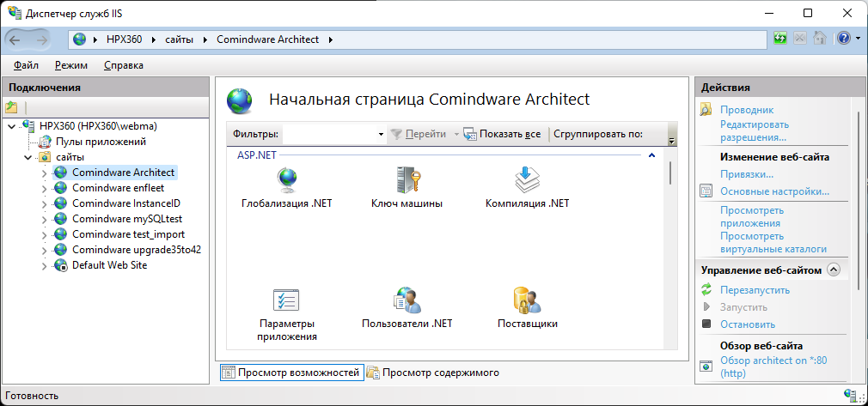The height and width of the screenshot is (406, 868).
Task: Click the Обзор architect on *:80 link
Action: (x=773, y=367)
